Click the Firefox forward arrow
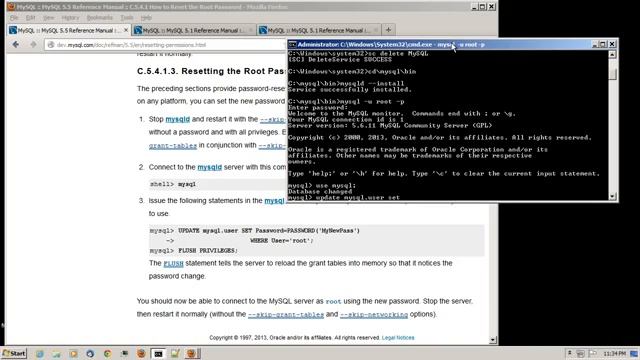640x360 pixels. (x=33, y=44)
